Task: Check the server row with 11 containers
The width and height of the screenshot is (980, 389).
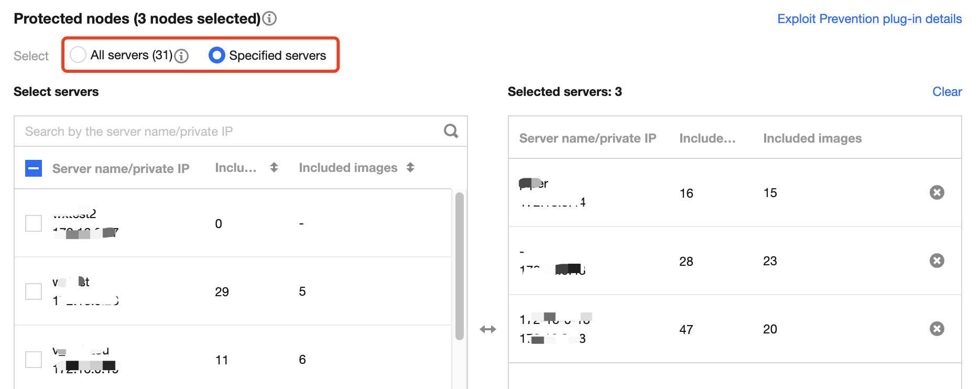Action: pos(34,360)
